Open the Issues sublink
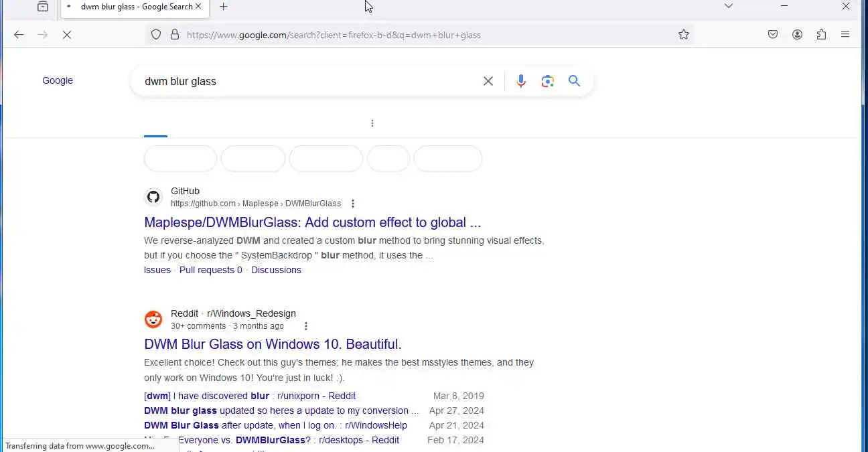The image size is (868, 452). tap(157, 270)
